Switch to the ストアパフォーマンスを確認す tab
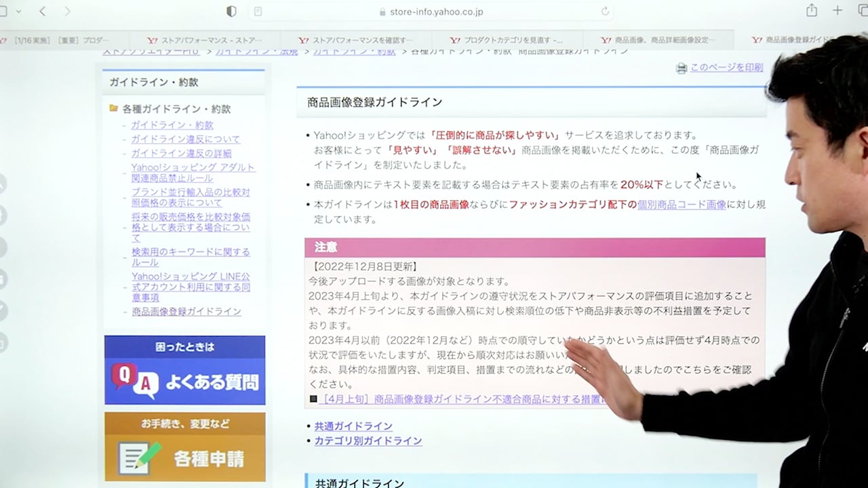The width and height of the screenshot is (868, 488). click(x=355, y=40)
